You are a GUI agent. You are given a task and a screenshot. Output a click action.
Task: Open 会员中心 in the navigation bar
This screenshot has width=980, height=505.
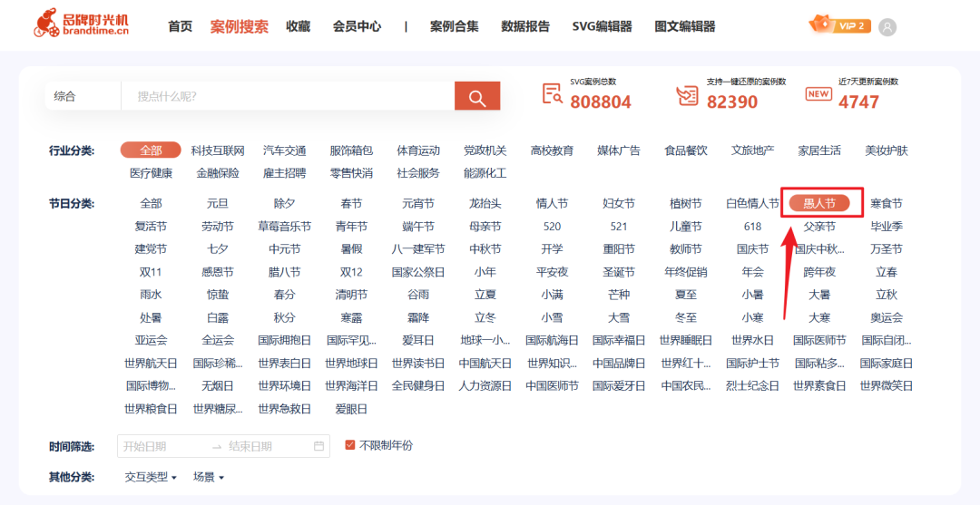tap(357, 26)
